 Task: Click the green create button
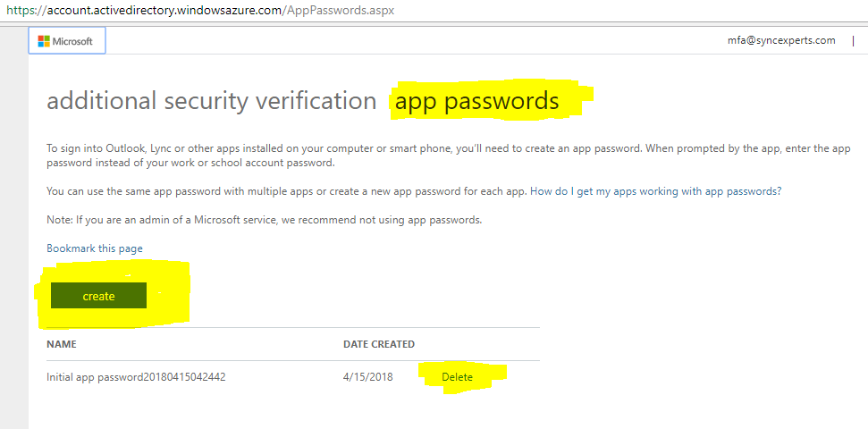(98, 296)
